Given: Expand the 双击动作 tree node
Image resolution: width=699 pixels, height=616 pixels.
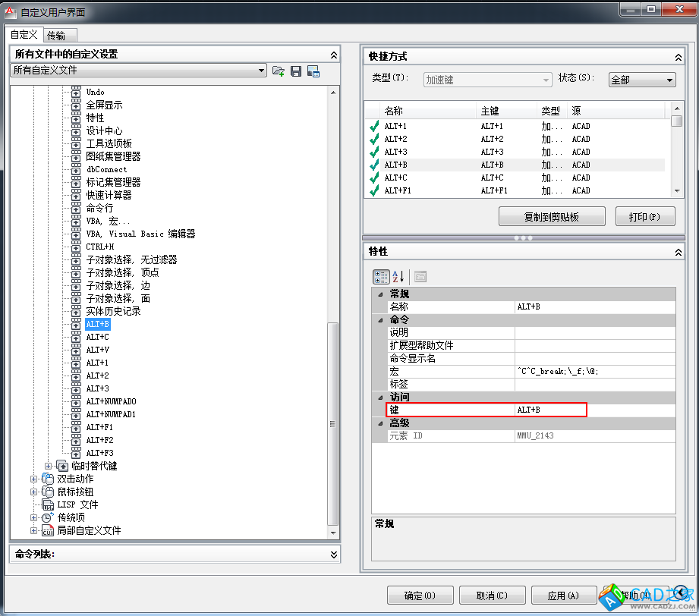Looking at the screenshot, I should 33,479.
